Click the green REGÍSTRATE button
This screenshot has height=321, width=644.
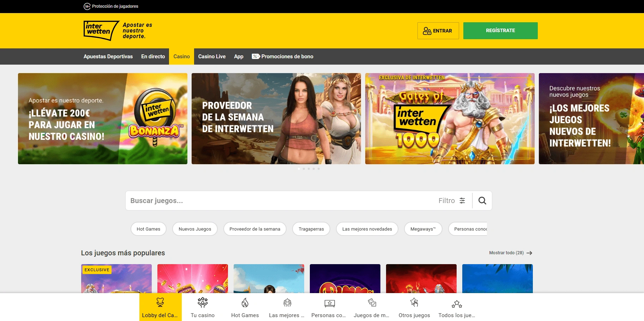500,30
